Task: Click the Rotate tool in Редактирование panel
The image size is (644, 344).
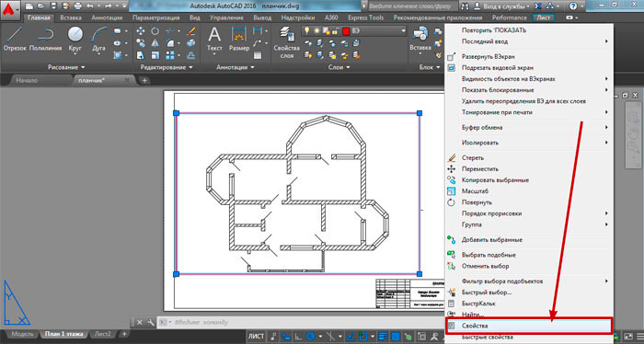Action: 155,30
